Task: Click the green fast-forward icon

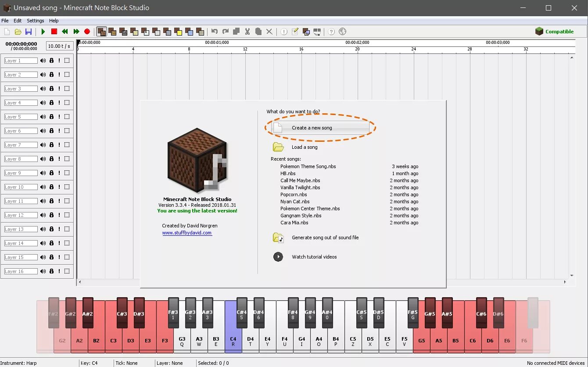Action: [76, 32]
